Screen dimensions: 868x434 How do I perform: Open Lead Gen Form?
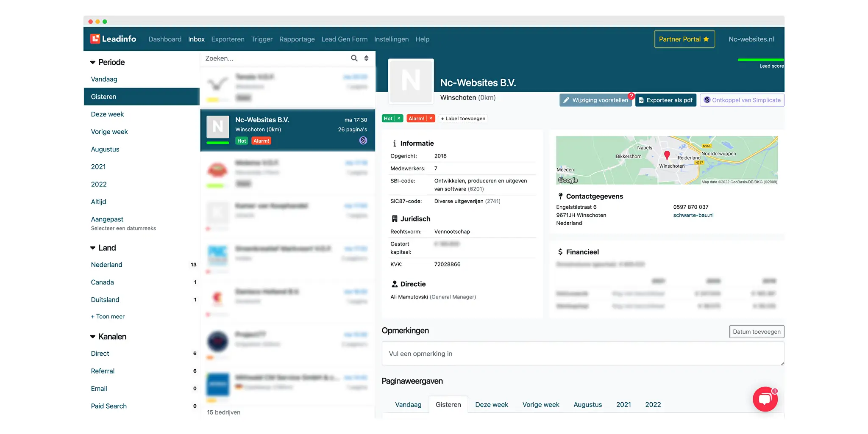pos(344,39)
